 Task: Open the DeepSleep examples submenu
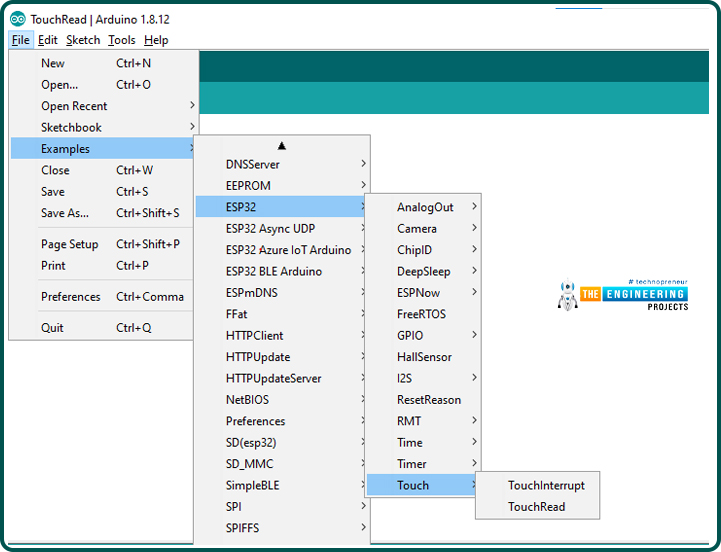coord(424,271)
